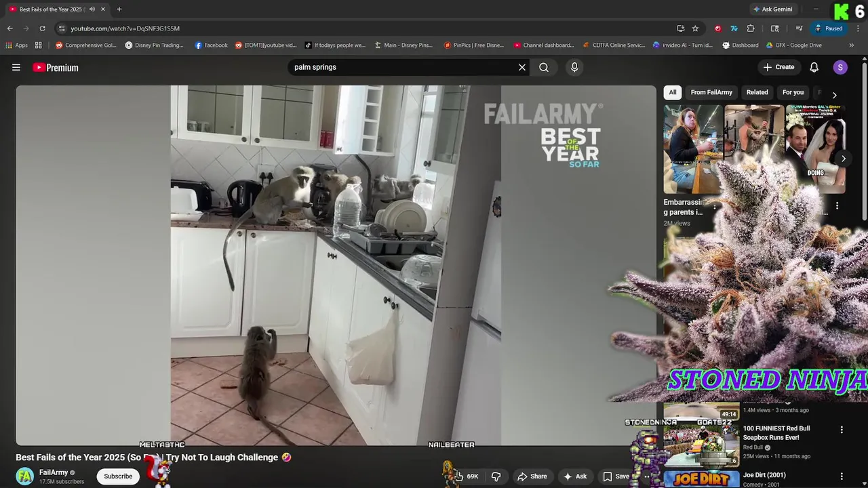The image size is (868, 488).
Task: Click the youtube.com address bar URL
Action: pos(125,28)
